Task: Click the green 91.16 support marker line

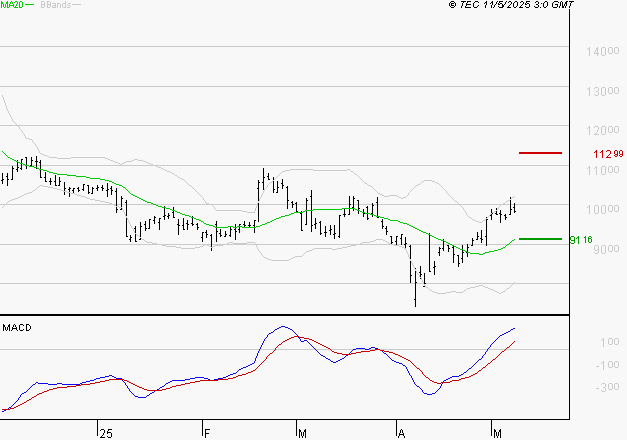Action: tap(540, 239)
